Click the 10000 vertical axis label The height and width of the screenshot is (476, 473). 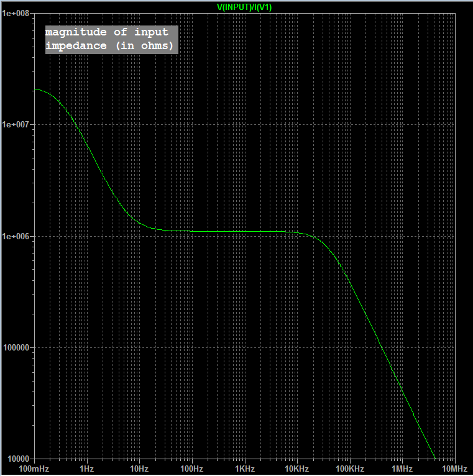[19, 459]
